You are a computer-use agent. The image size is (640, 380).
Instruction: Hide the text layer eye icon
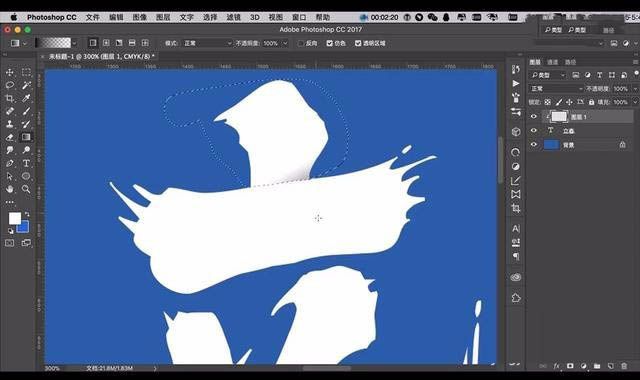[533, 131]
